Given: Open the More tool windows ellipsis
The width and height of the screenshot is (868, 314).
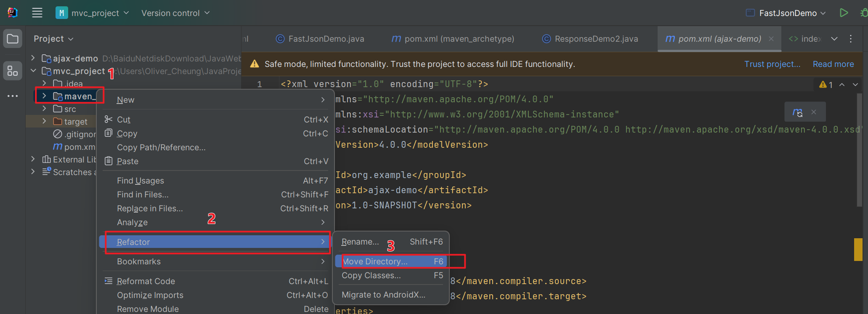Looking at the screenshot, I should 13,96.
